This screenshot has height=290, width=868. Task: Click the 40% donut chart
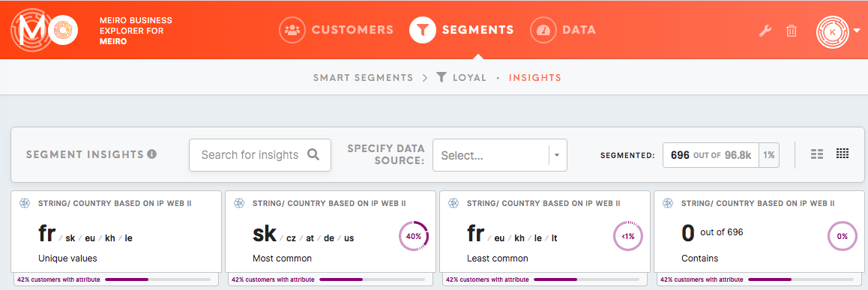(414, 236)
